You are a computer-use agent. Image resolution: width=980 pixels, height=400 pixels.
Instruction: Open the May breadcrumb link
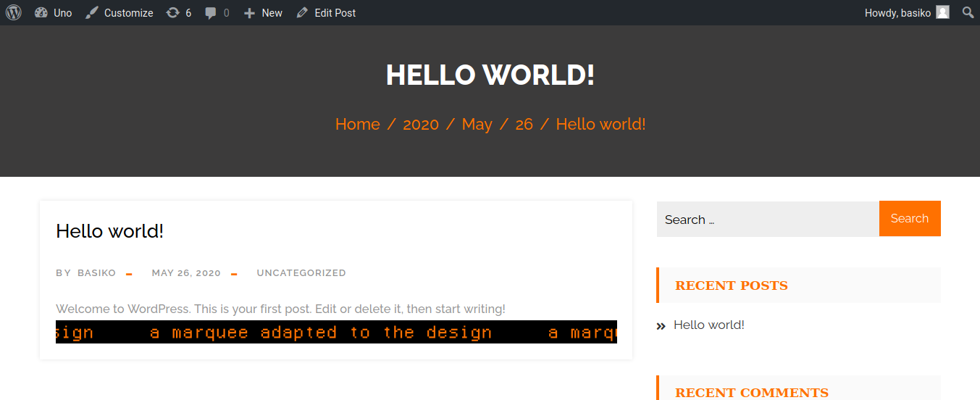pos(477,124)
